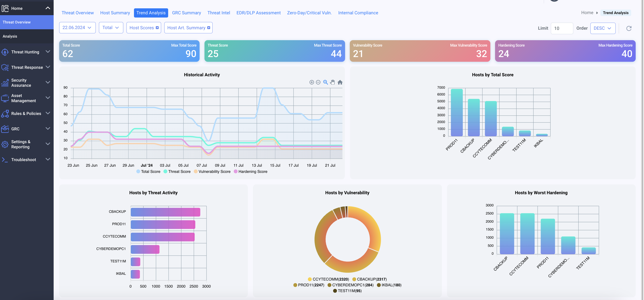Image resolution: width=644 pixels, height=300 pixels.
Task: Click the Host Scores button
Action: point(144,28)
